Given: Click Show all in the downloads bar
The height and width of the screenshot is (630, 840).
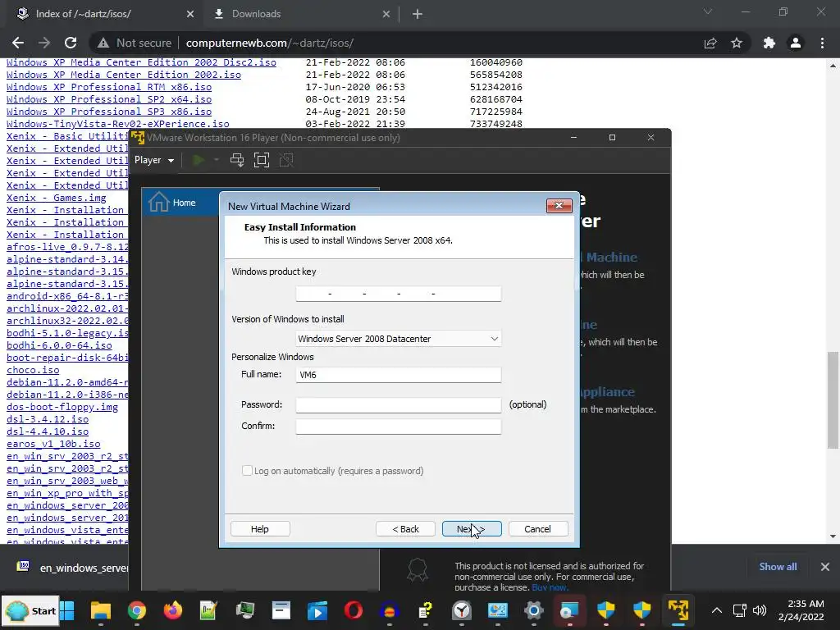Looking at the screenshot, I should [x=778, y=566].
